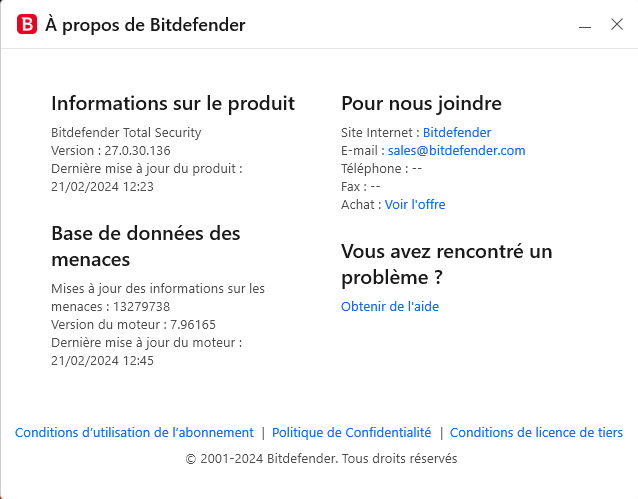The image size is (638, 499).
Task: Open the Voir l'offre purchase link
Action: click(x=415, y=204)
